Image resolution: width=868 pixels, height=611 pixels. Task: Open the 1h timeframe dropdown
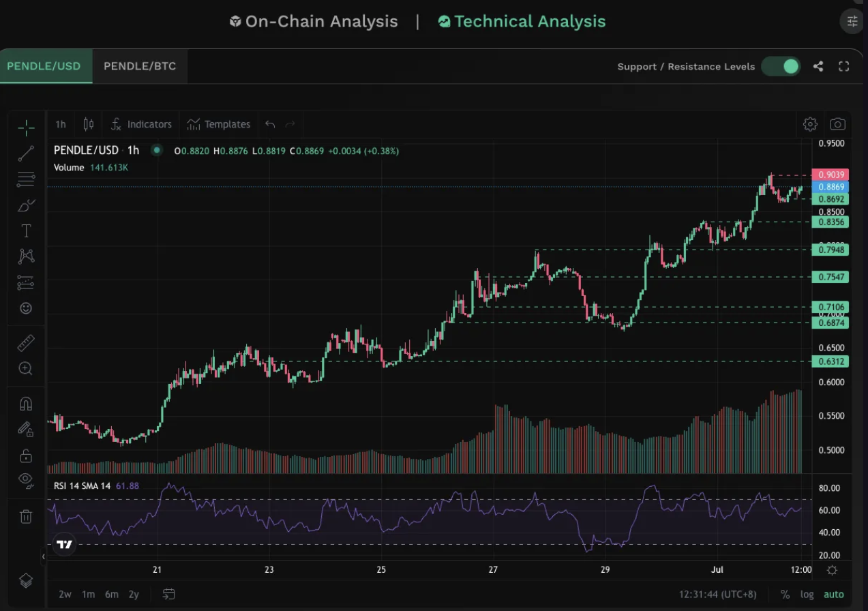click(x=61, y=124)
